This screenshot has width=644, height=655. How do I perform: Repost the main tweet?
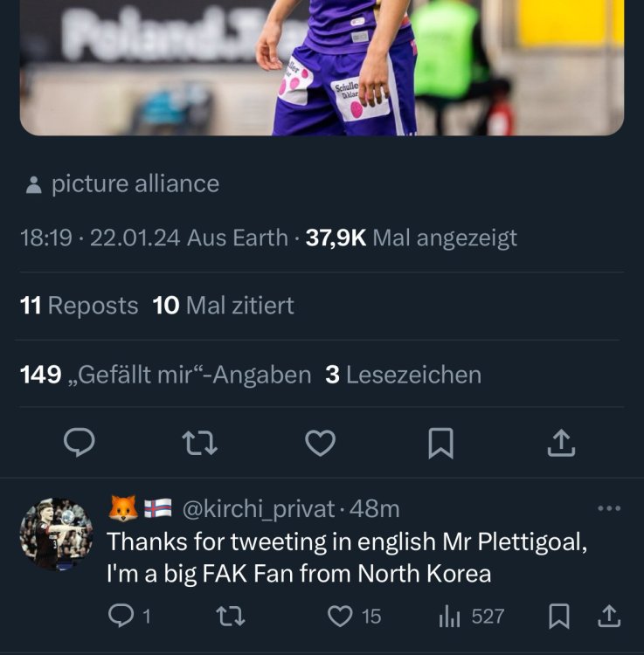[200, 443]
